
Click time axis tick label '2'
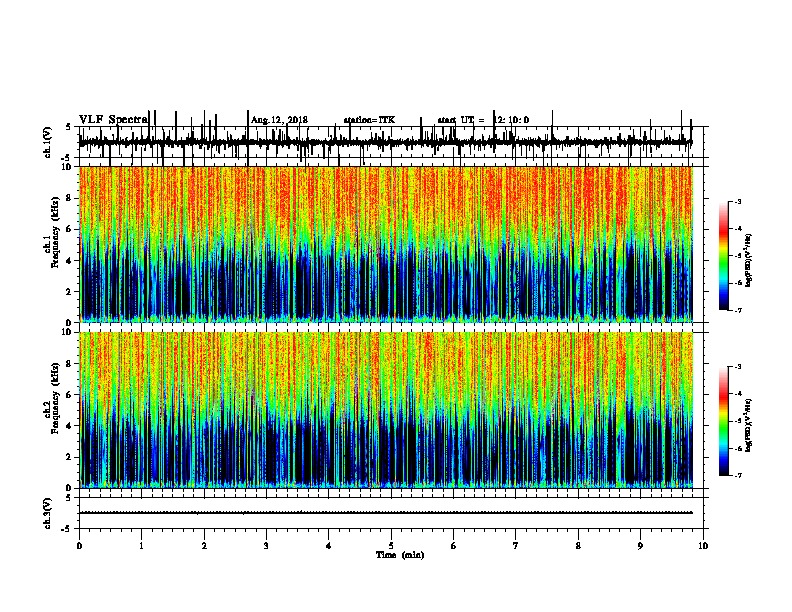point(204,545)
